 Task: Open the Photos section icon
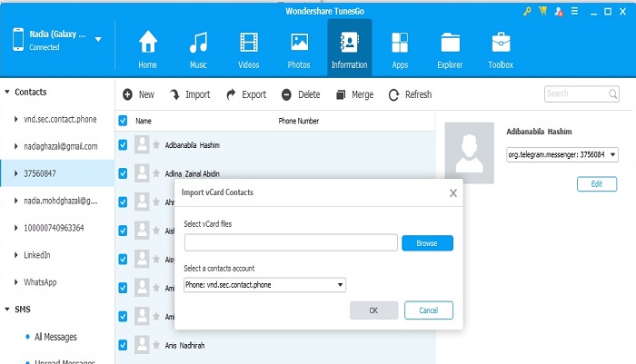tap(299, 43)
